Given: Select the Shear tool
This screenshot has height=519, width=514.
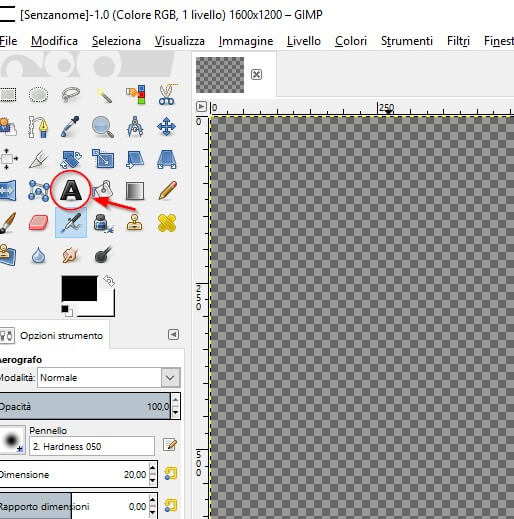Looking at the screenshot, I should click(x=135, y=159).
